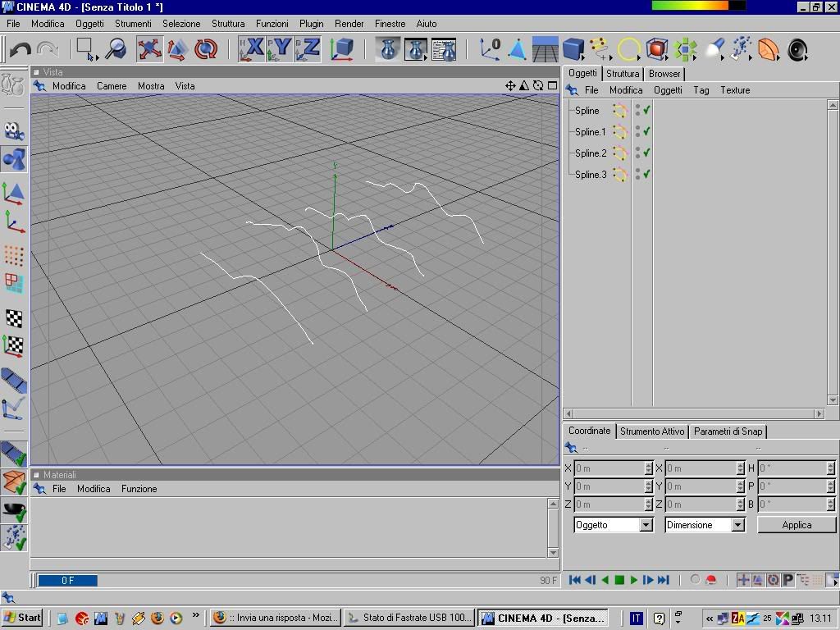
Task: Stop animation playback
Action: 619,580
